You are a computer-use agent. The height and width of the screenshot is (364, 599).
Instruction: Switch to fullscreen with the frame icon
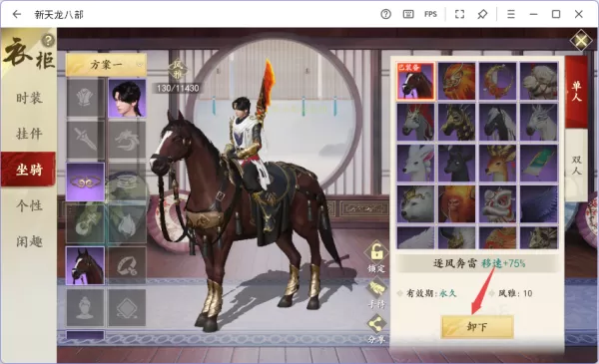click(459, 15)
